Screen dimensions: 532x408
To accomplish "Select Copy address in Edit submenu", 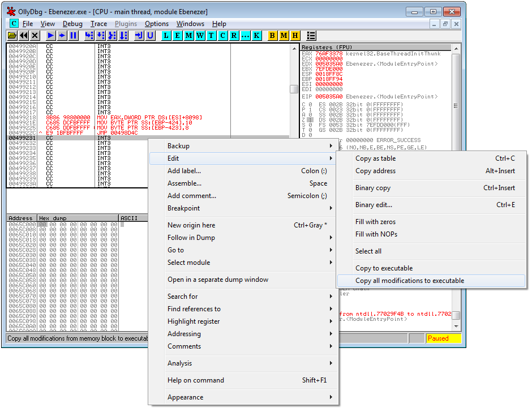I will pyautogui.click(x=431, y=171).
